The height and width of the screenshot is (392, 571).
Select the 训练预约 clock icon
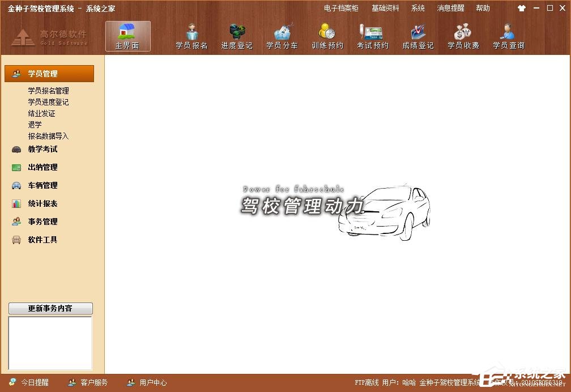click(327, 36)
